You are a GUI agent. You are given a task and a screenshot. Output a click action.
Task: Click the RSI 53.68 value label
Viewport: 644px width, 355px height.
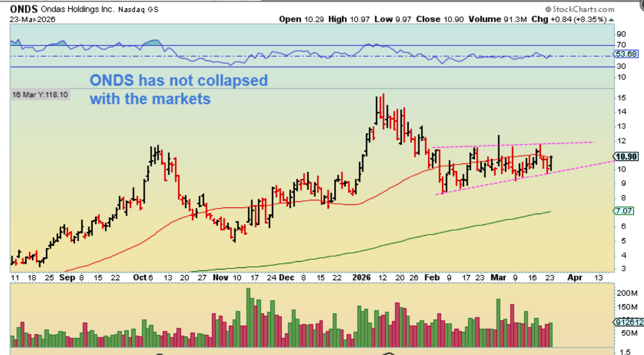click(627, 54)
